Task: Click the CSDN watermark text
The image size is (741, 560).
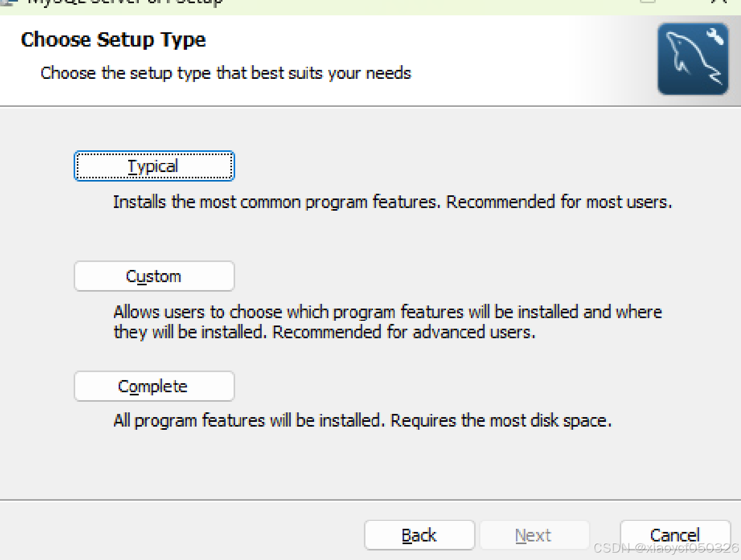Action: click(x=666, y=548)
